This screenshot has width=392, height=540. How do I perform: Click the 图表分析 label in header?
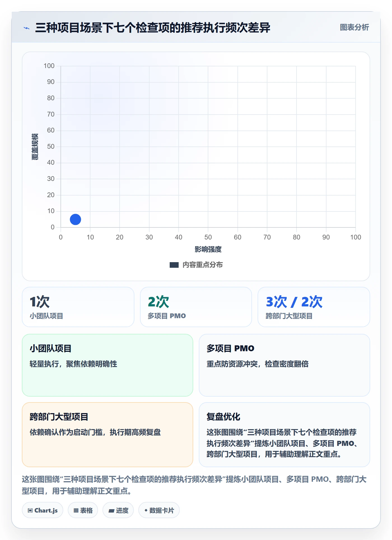[354, 27]
